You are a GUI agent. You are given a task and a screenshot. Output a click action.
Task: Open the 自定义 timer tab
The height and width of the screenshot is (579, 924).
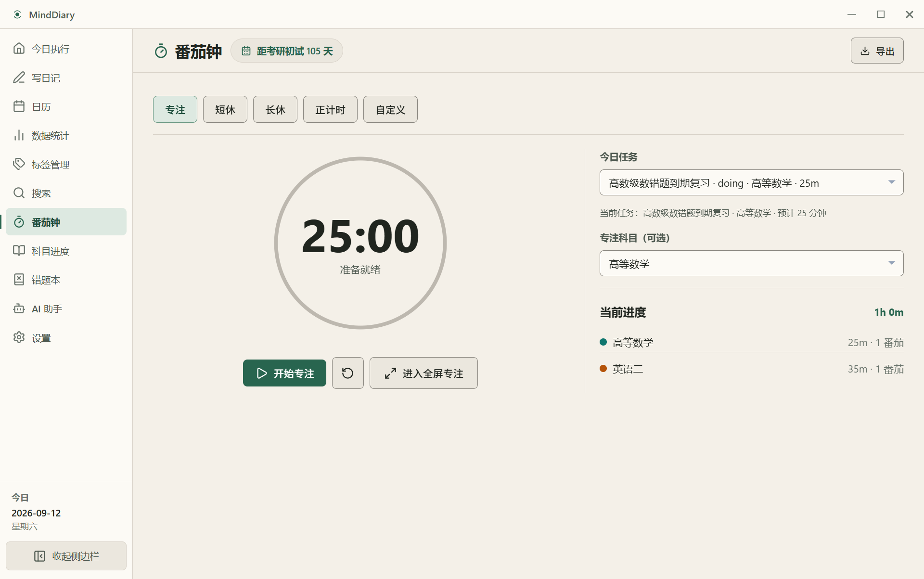pos(390,109)
